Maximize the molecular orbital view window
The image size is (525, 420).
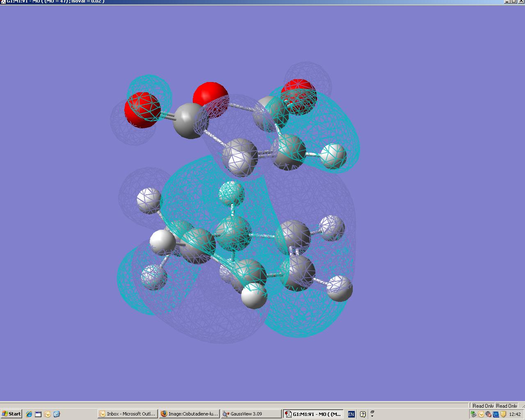pos(514,2)
